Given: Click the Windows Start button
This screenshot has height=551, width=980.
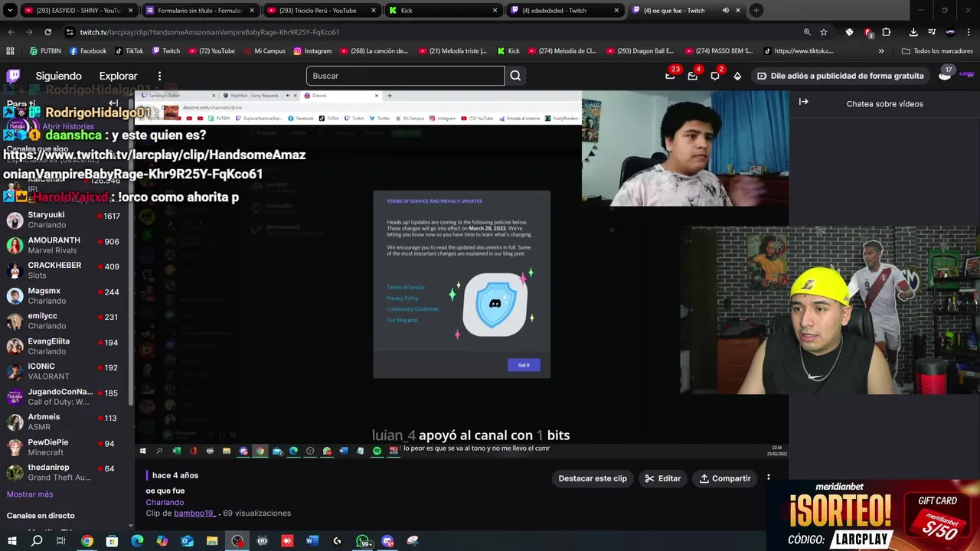Looking at the screenshot, I should pos(12,541).
